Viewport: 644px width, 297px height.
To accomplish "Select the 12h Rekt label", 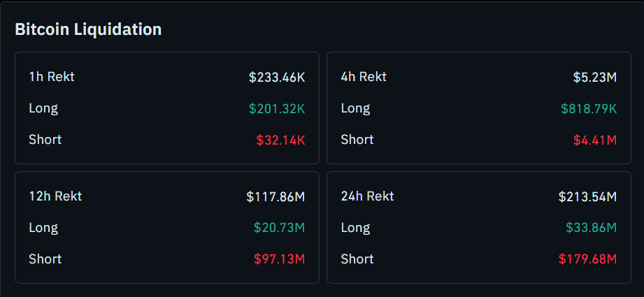I will (55, 196).
